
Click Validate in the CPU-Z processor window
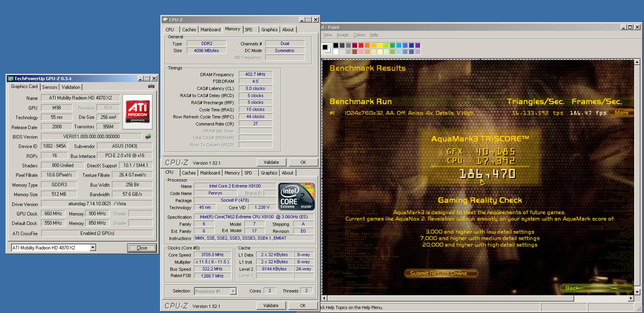[x=271, y=306]
